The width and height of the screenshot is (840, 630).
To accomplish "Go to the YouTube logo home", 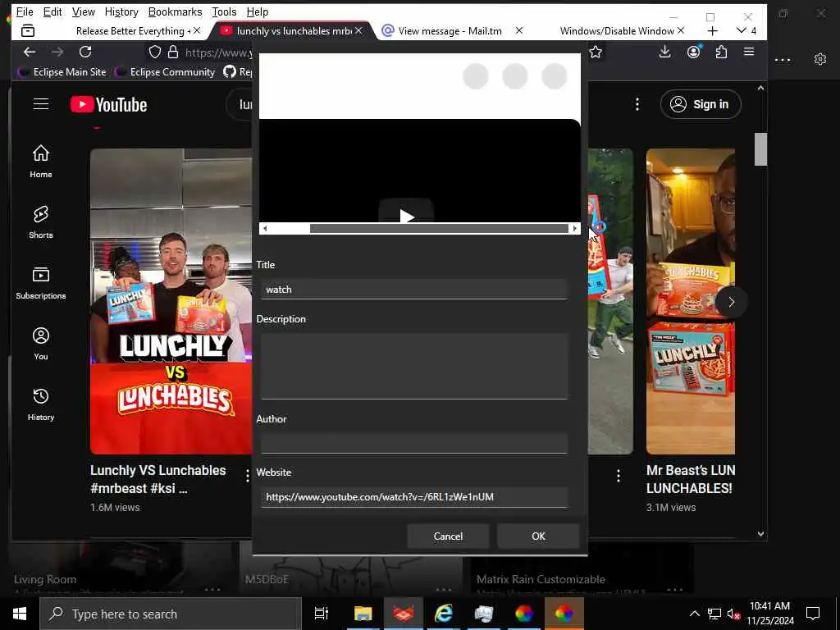I will click(x=109, y=104).
